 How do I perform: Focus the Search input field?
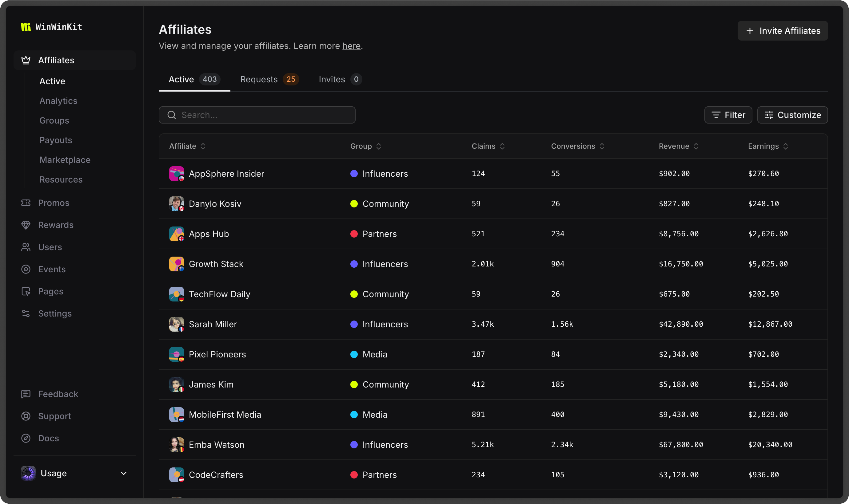click(257, 115)
